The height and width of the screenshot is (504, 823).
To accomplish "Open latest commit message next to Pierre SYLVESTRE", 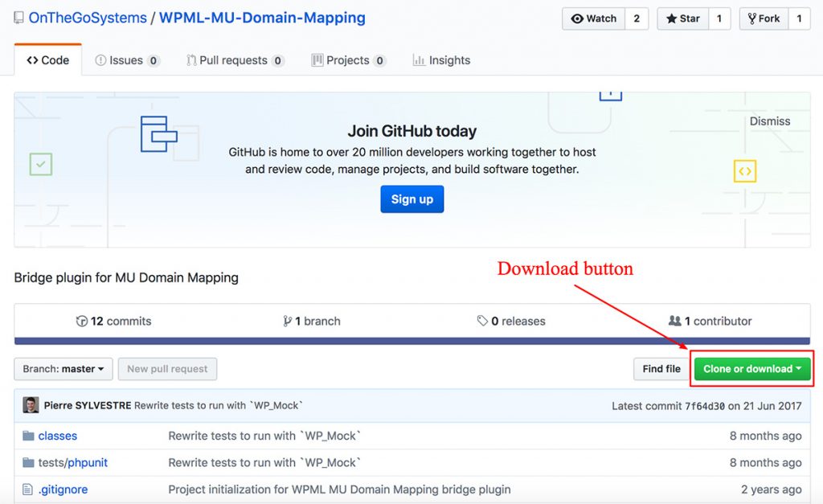I will (x=219, y=405).
